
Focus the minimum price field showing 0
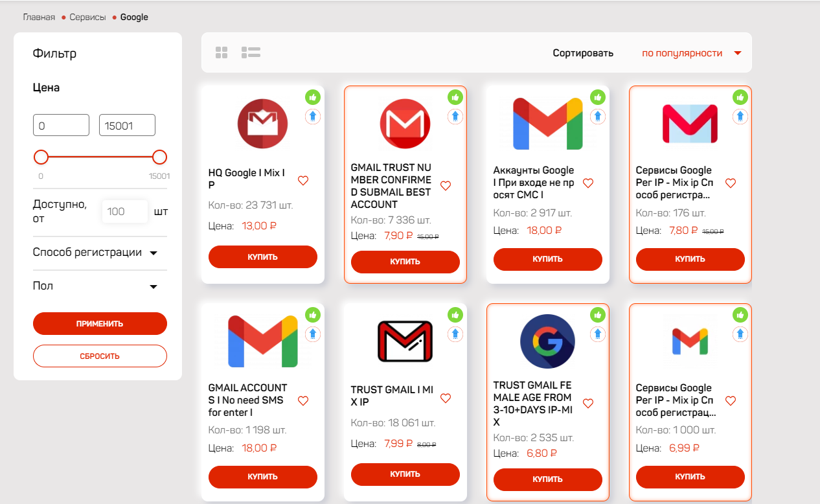[x=61, y=125]
